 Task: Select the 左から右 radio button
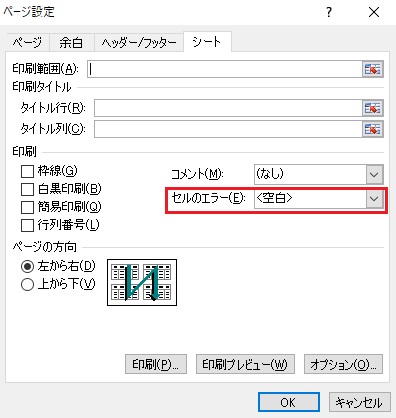coord(27,266)
